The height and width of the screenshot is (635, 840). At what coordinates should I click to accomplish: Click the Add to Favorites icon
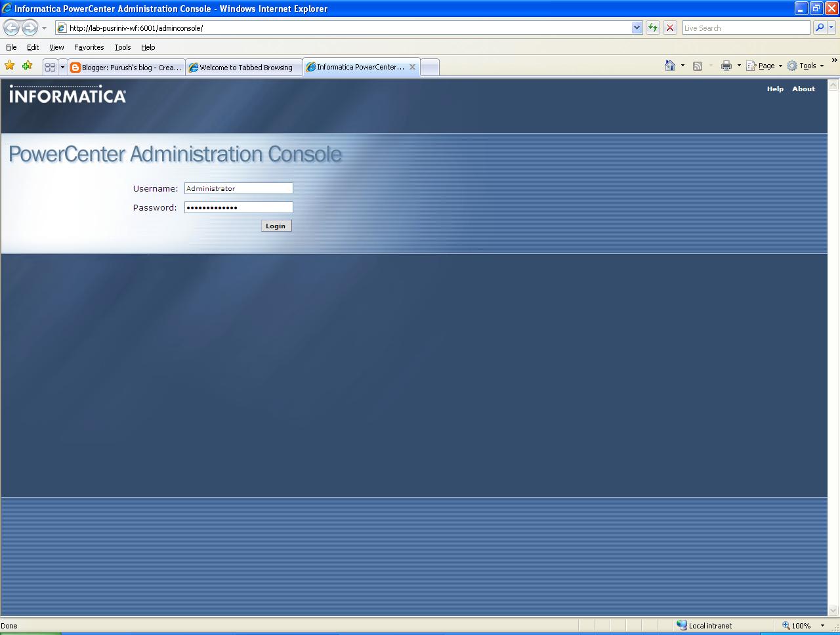pyautogui.click(x=27, y=66)
